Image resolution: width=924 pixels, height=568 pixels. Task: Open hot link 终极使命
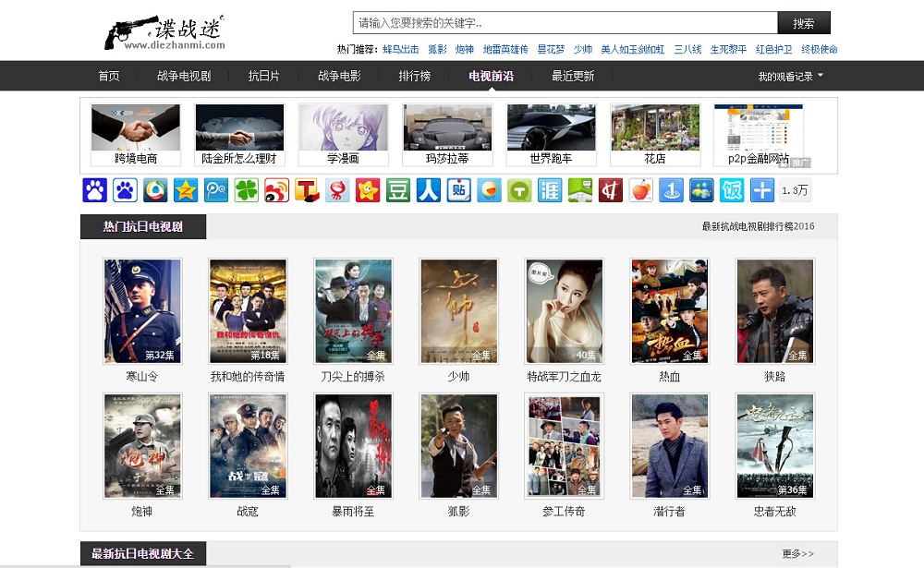coord(819,50)
